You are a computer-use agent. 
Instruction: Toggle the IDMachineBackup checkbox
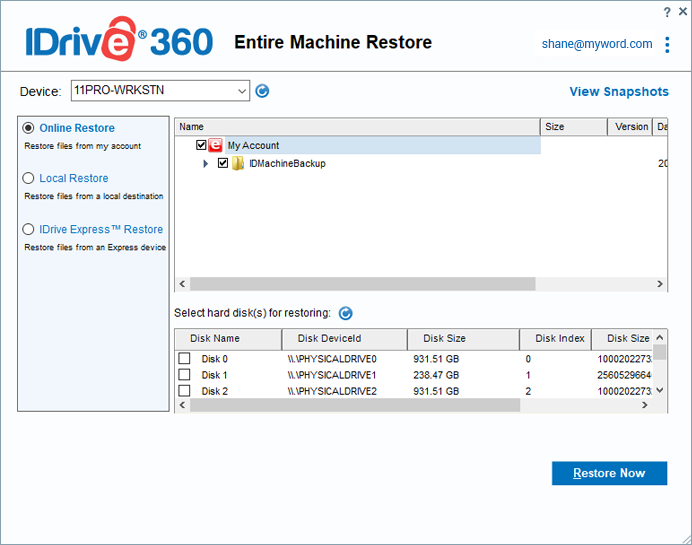click(x=223, y=164)
